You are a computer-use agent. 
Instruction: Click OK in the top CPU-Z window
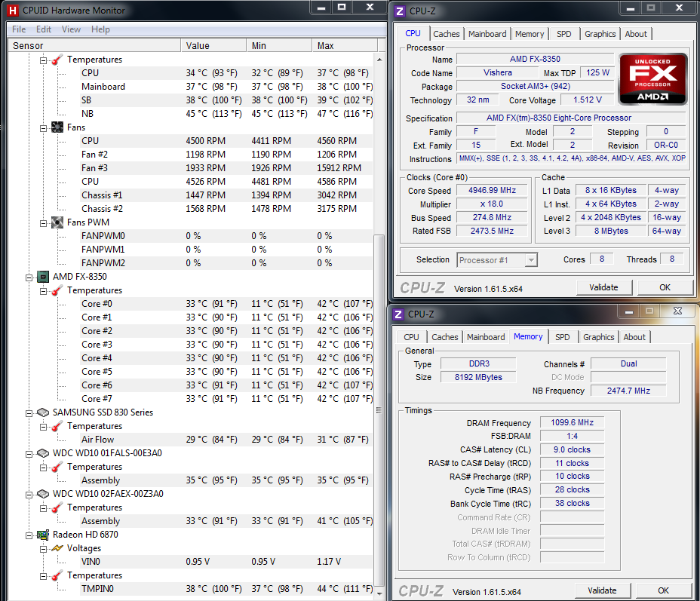[x=665, y=288]
